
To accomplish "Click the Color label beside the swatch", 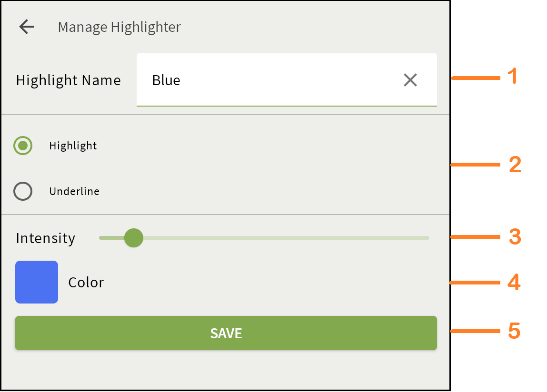I will tap(86, 283).
